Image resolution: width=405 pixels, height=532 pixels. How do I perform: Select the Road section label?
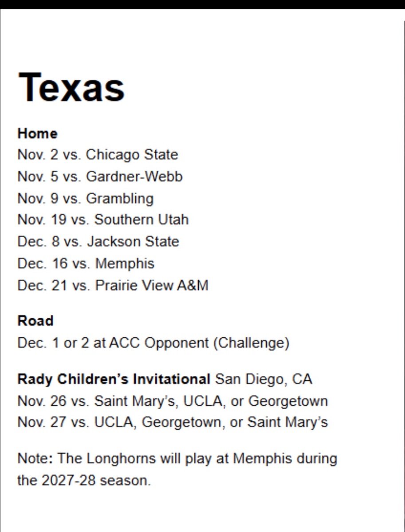pos(35,321)
